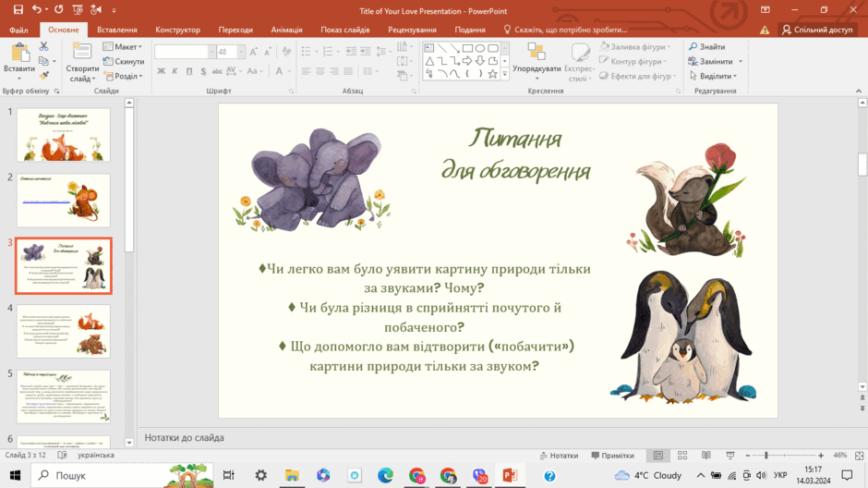868x488 pixels.
Task: Decrease the font size
Action: [268, 52]
